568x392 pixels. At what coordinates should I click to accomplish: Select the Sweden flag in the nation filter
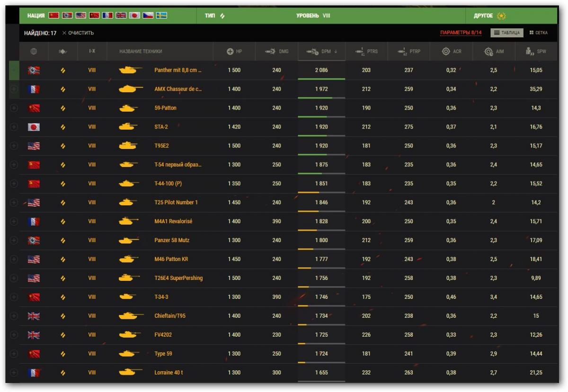(161, 16)
